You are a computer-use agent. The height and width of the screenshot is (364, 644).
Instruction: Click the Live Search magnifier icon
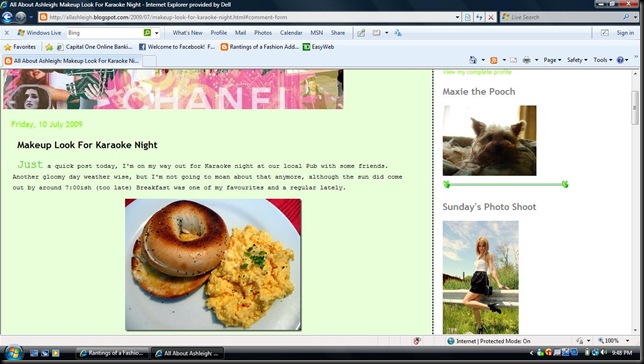point(626,17)
